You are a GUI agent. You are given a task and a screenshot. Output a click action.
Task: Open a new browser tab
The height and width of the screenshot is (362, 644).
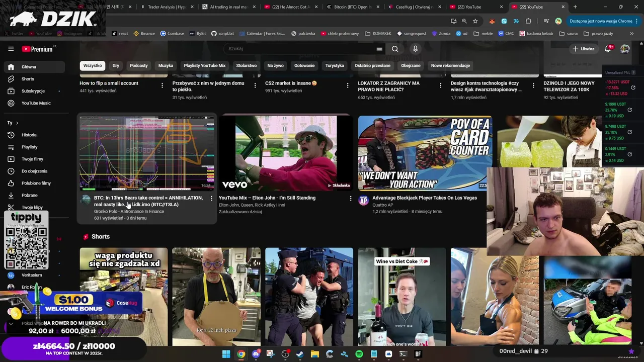575,7
